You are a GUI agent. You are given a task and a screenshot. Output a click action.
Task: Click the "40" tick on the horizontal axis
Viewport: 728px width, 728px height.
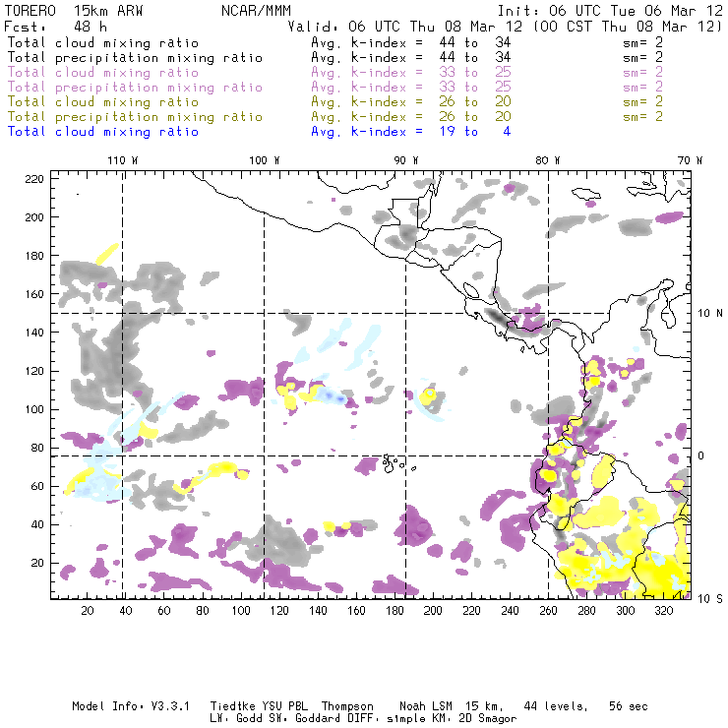(126, 611)
